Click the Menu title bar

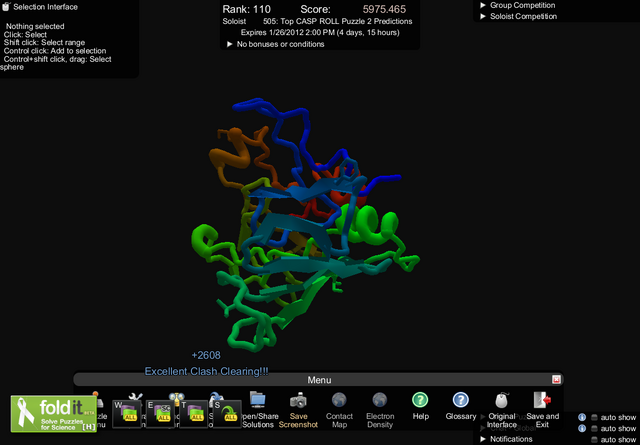point(319,380)
